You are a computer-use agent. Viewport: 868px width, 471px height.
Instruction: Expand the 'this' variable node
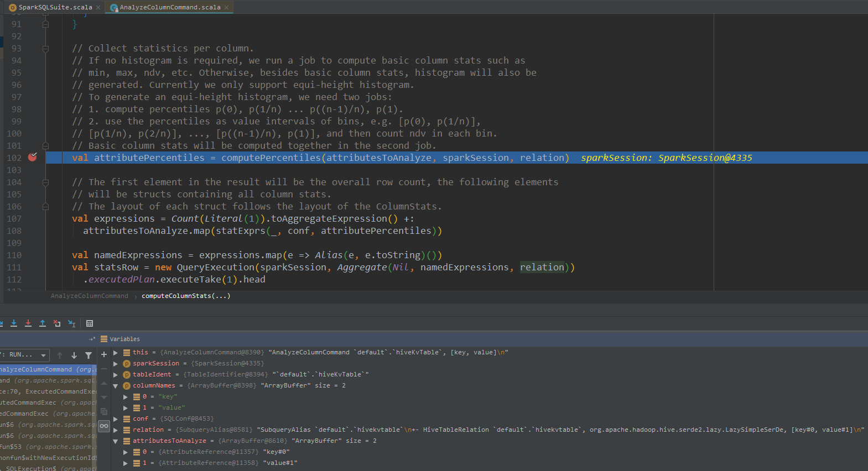point(116,353)
